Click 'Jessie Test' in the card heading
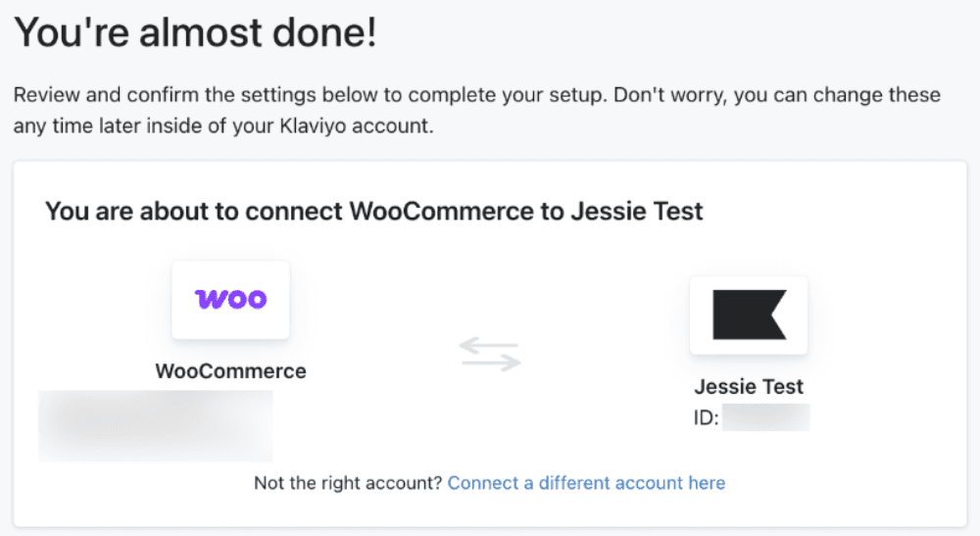The height and width of the screenshot is (536, 980). coord(637,211)
